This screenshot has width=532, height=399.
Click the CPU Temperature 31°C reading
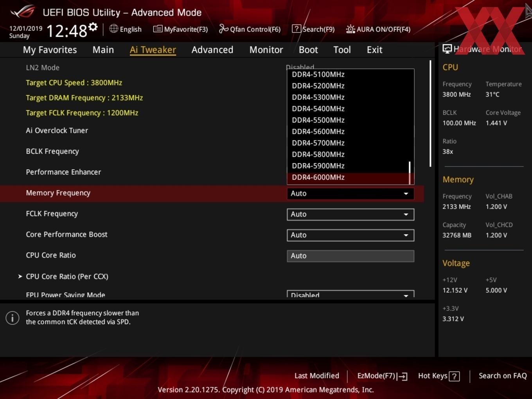pos(492,94)
